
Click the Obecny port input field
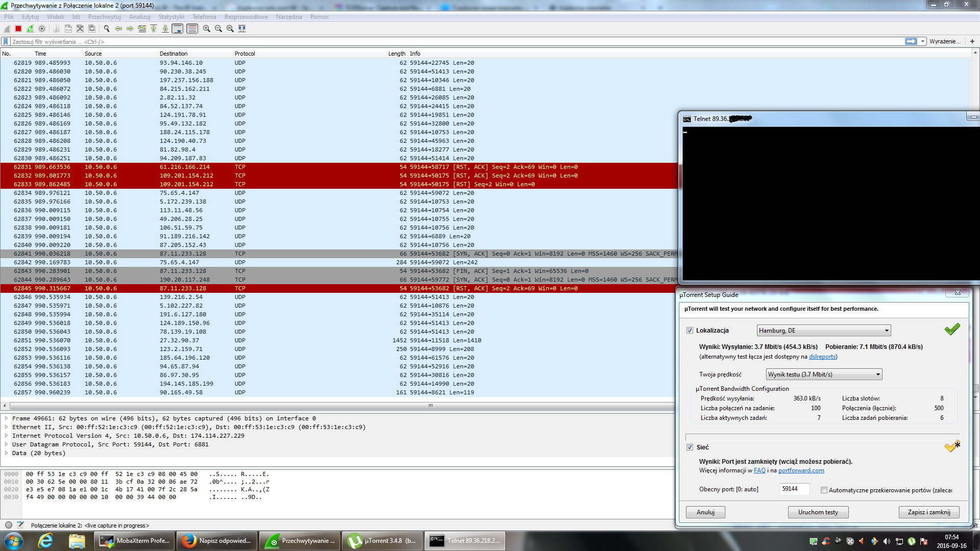(795, 489)
